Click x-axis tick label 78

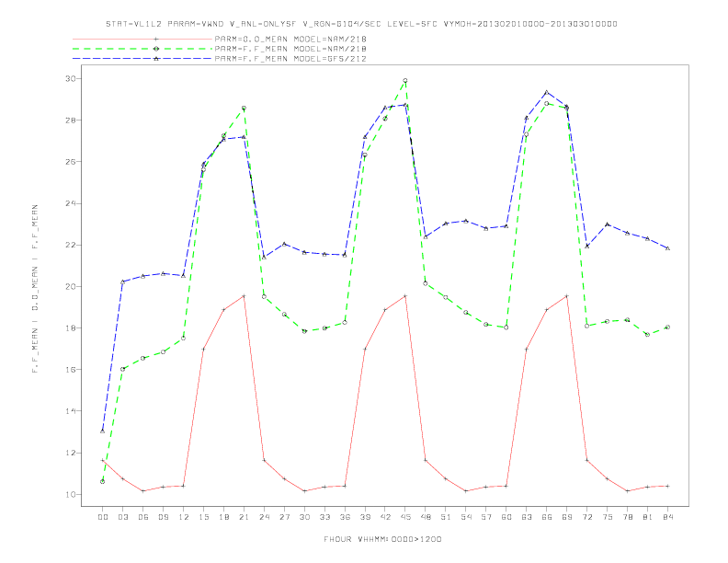click(x=627, y=517)
